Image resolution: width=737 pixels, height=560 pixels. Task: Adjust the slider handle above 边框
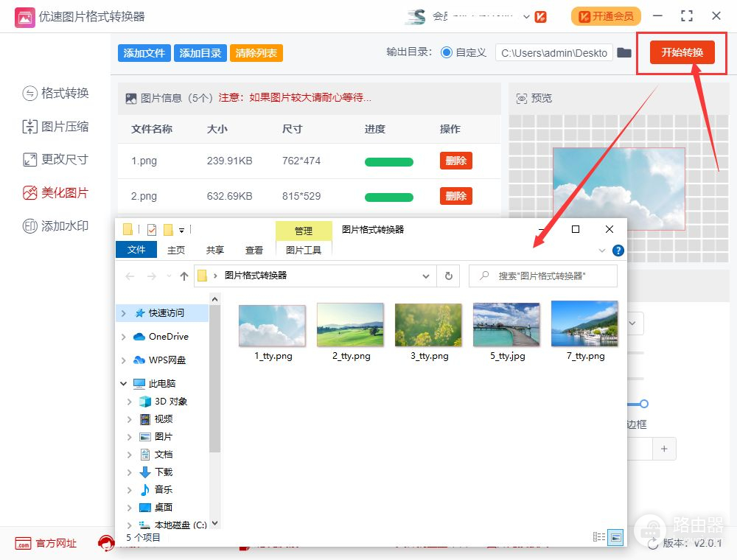point(643,404)
